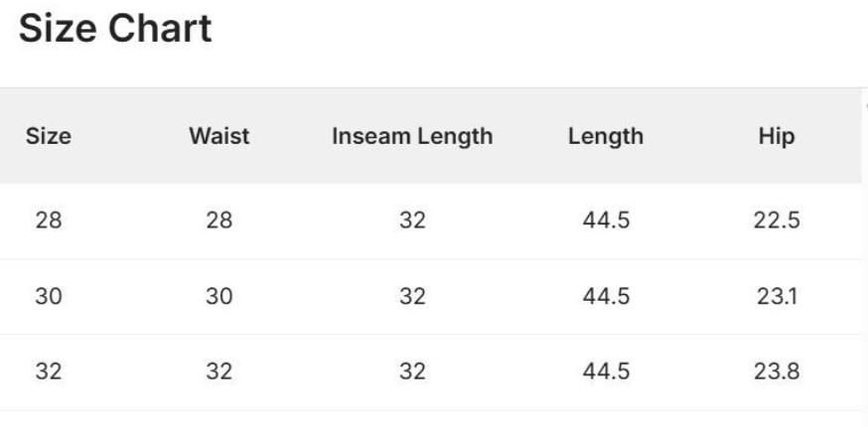Click the 44.5 length for size 28
The height and width of the screenshot is (427, 868).
click(606, 220)
